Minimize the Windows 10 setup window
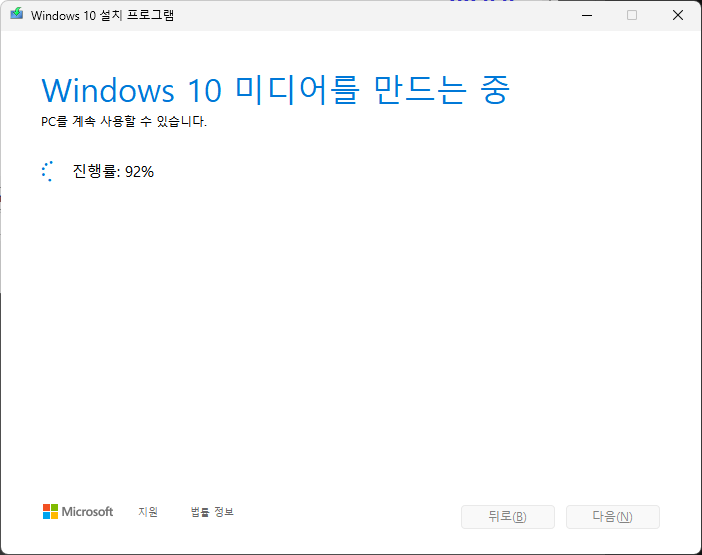702x555 pixels. [587, 15]
